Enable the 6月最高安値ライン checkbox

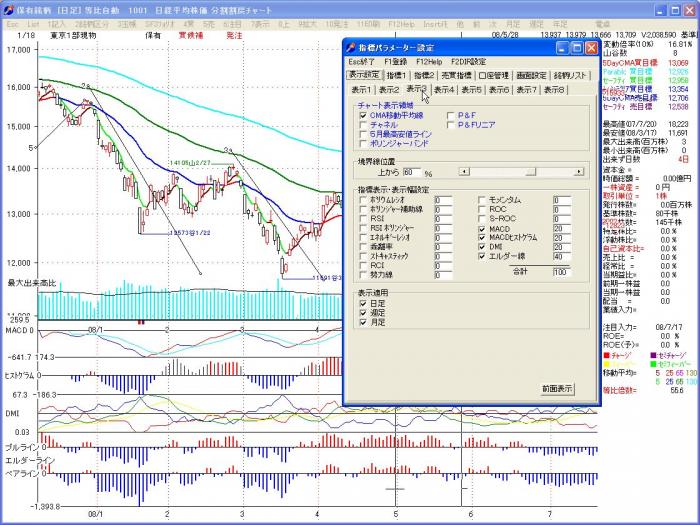tap(363, 134)
